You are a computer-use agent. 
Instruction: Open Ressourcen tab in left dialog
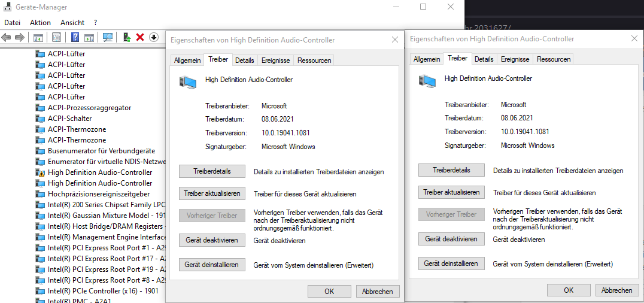[314, 60]
